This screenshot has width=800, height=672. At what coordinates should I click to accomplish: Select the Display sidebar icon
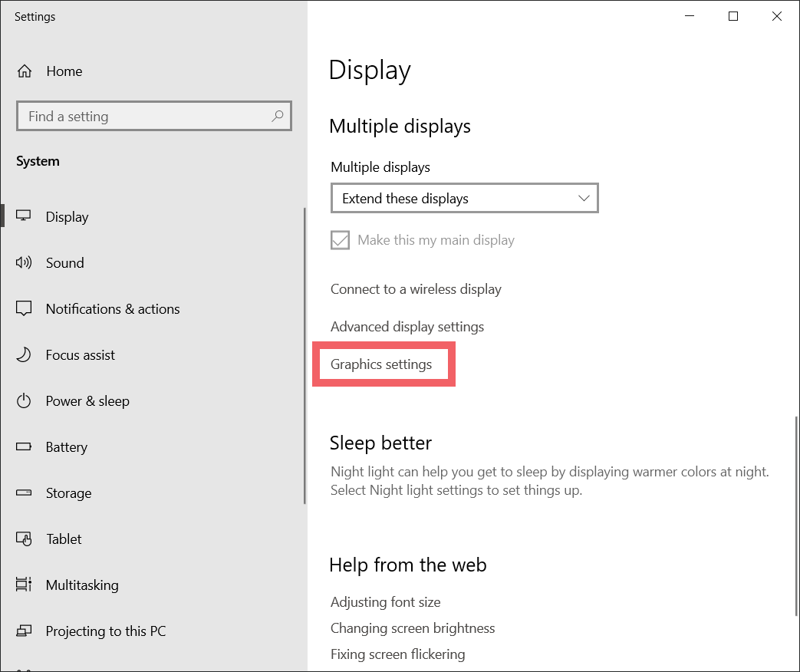pyautogui.click(x=24, y=216)
